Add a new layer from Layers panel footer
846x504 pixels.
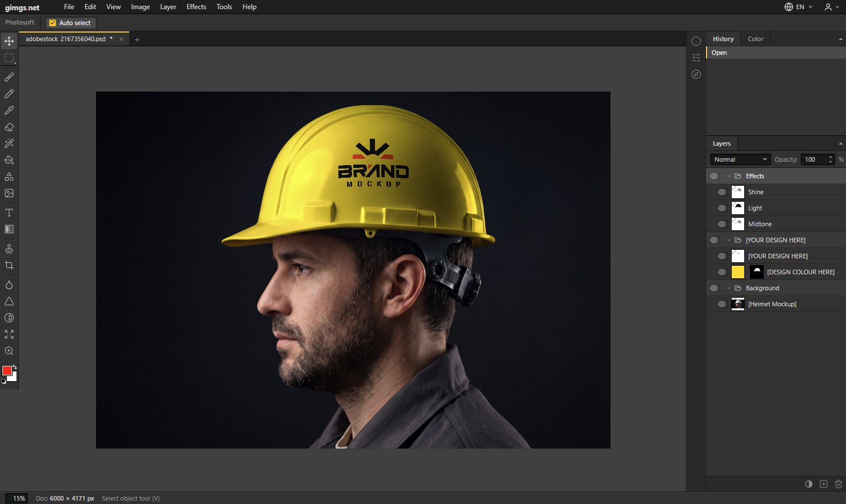point(824,484)
